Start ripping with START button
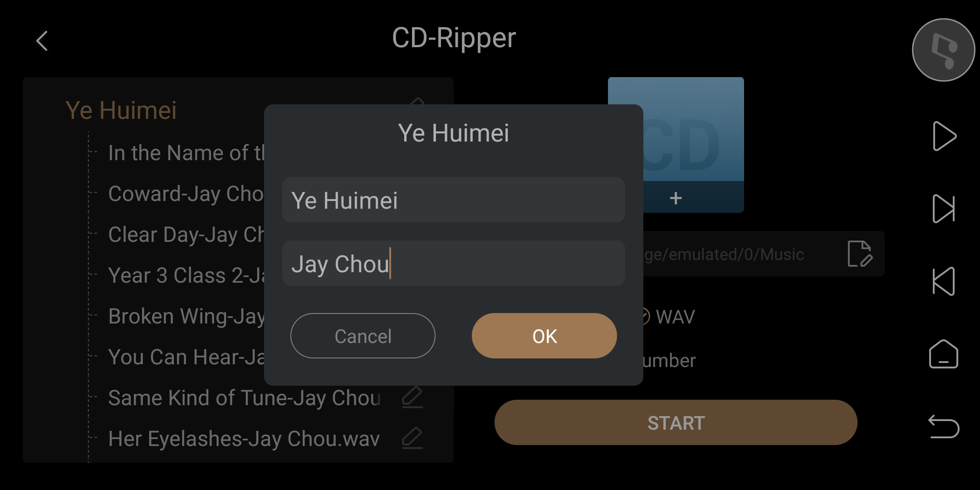The height and width of the screenshot is (490, 980). click(x=676, y=422)
